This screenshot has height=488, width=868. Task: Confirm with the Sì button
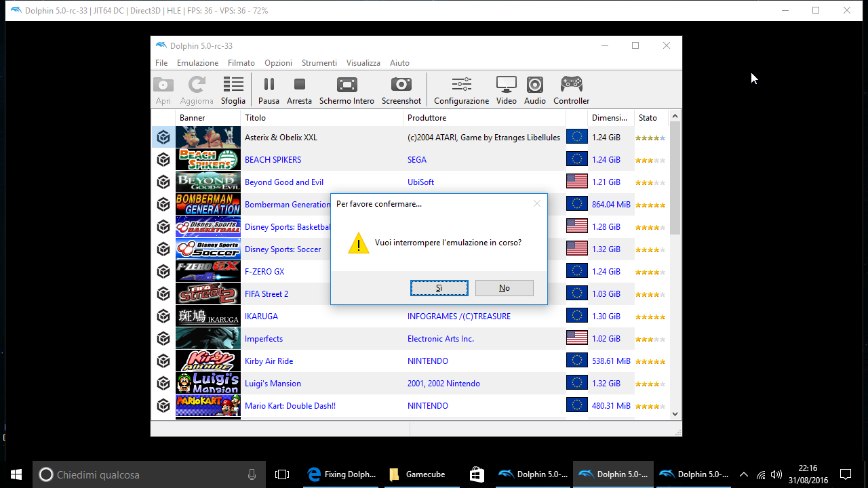(439, 288)
